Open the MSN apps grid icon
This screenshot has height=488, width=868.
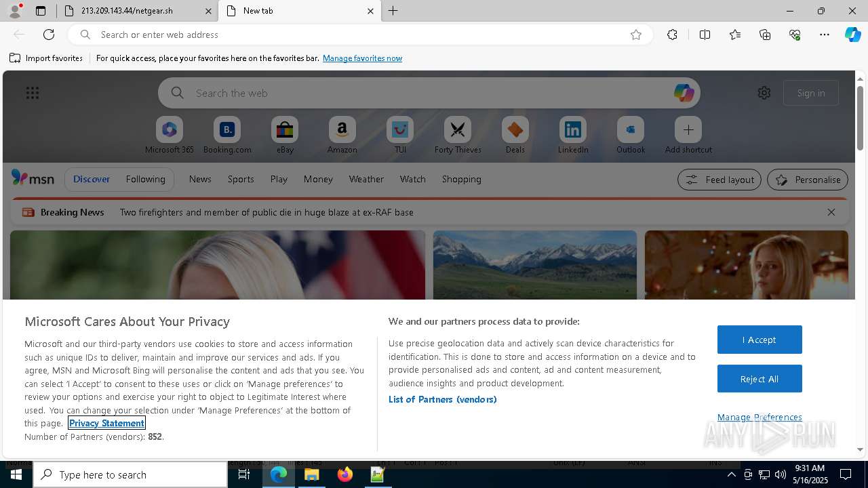pyautogui.click(x=33, y=93)
